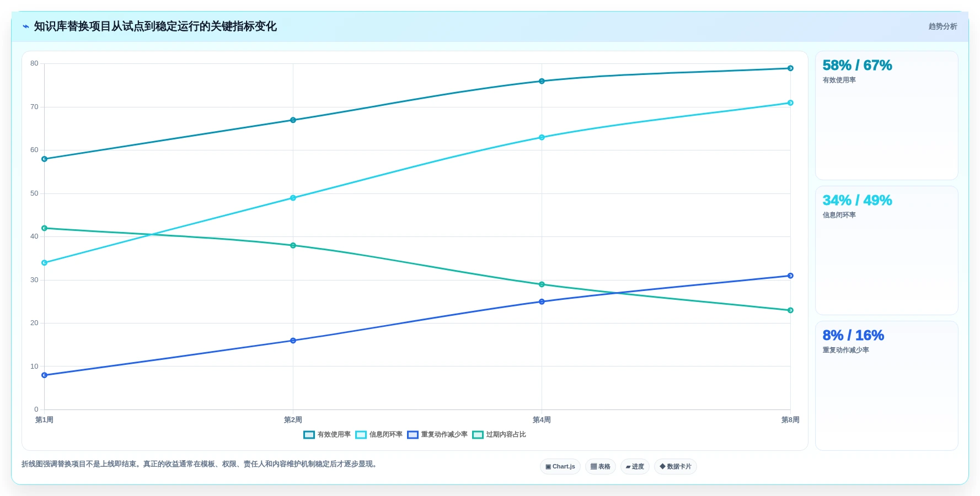Open the 34% / 49% 信息闭环率 card

(x=886, y=250)
